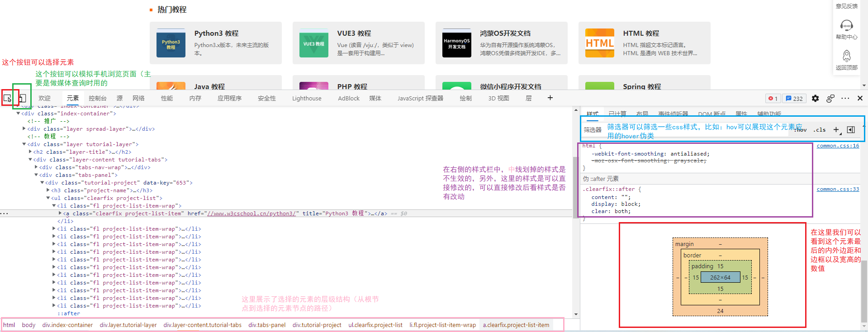Screen dimensions: 868x332
Task: Activate the element selector inspect tool
Action: (7, 98)
